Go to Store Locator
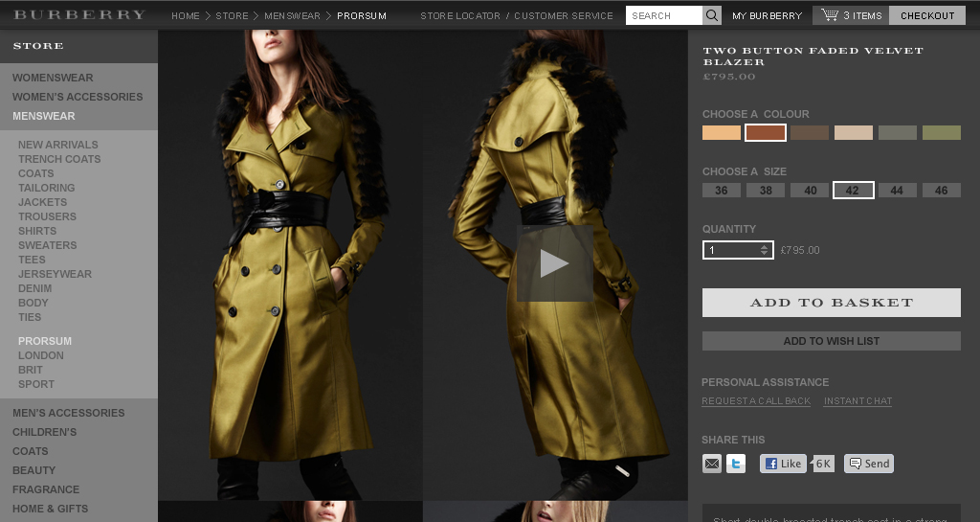 460,16
